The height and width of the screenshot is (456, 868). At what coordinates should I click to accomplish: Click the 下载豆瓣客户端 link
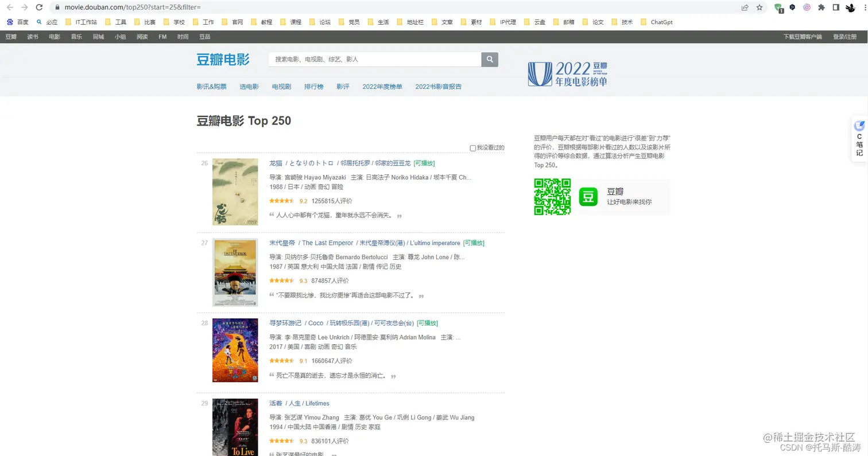coord(803,37)
